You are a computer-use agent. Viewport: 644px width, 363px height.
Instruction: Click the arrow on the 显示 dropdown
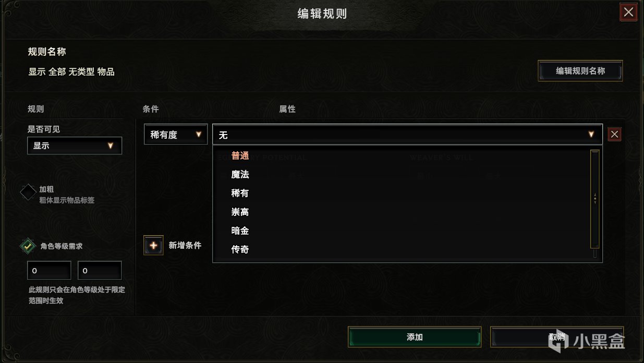(111, 146)
